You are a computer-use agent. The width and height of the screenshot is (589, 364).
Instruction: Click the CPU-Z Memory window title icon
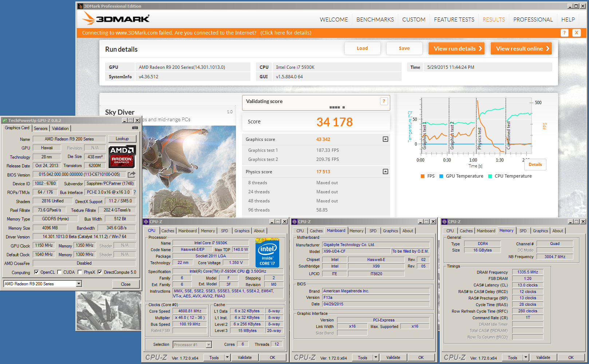444,222
